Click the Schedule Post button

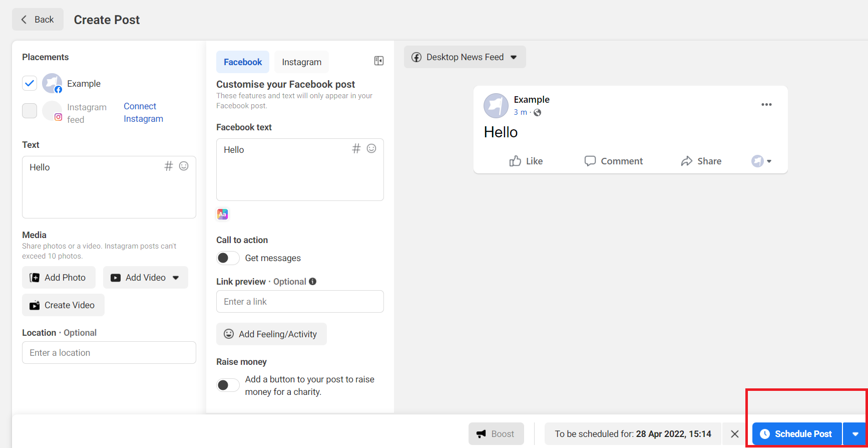[797, 434]
